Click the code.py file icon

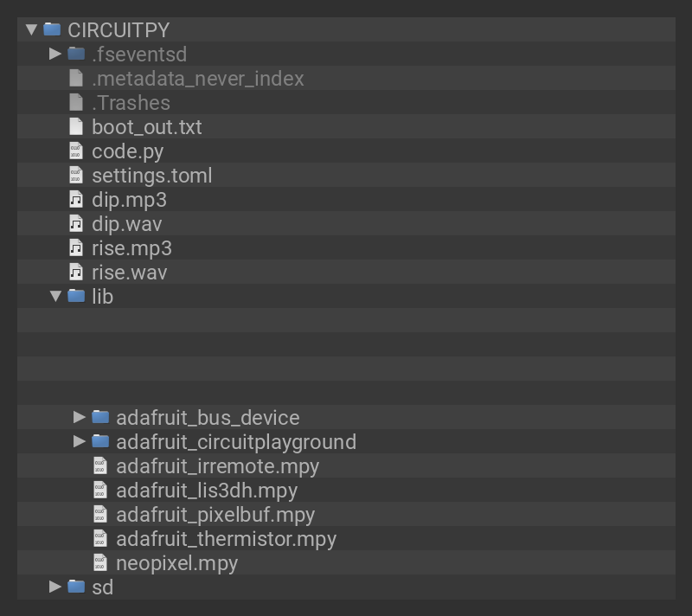coord(76,151)
